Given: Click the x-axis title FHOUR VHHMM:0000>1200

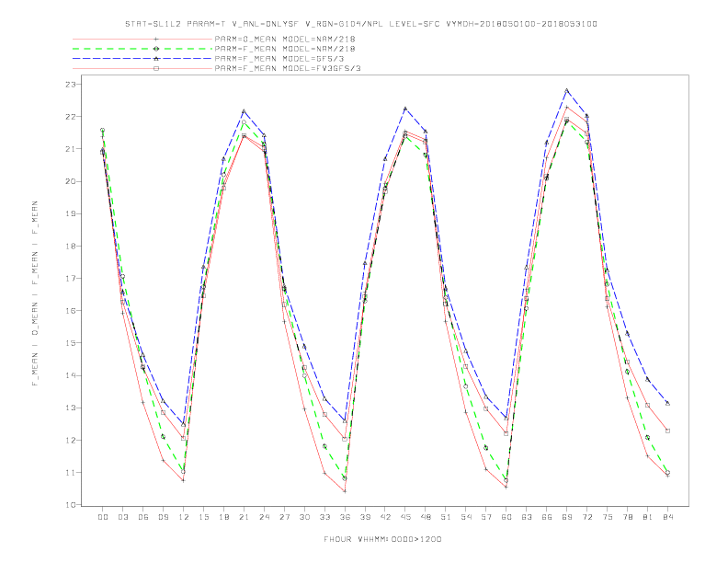Looking at the screenshot, I should 382,539.
